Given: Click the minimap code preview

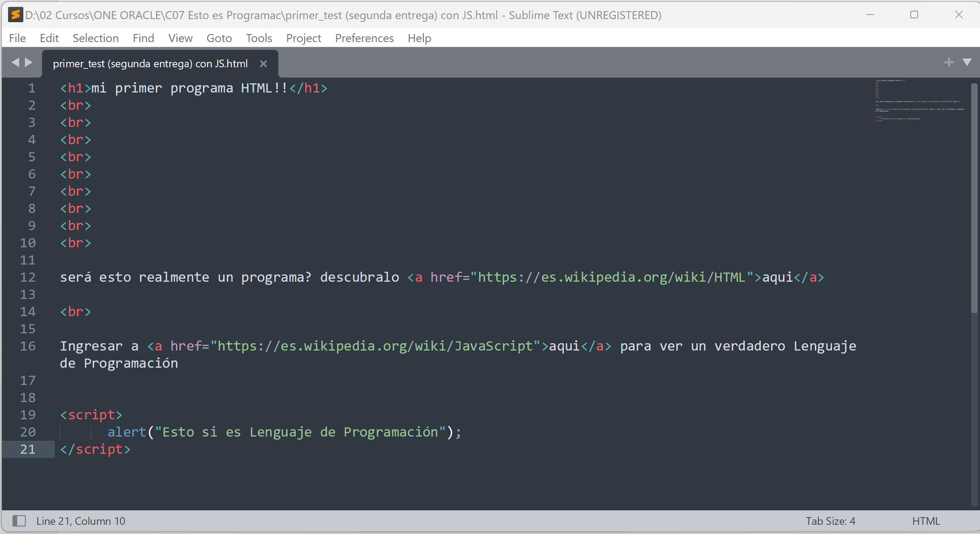Looking at the screenshot, I should tap(920, 101).
